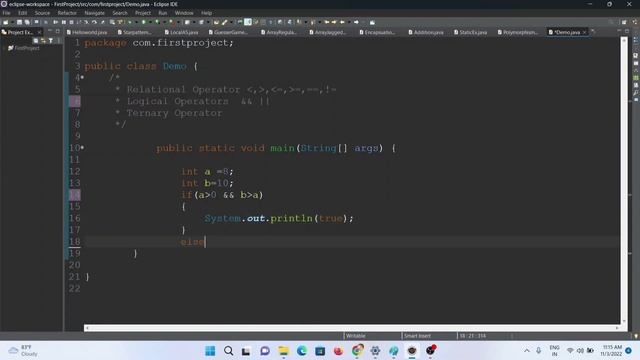Collapse the comment block at line 4

[x=82, y=77]
